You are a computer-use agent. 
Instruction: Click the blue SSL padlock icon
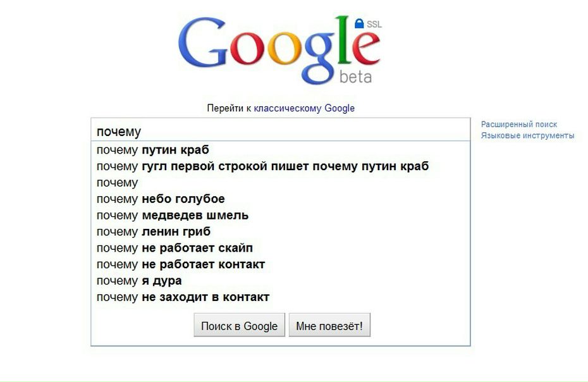(359, 23)
